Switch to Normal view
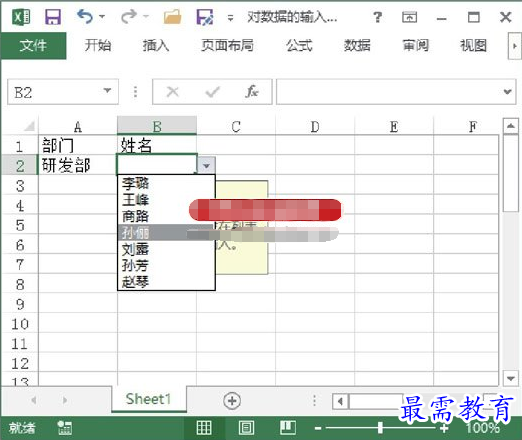 pyautogui.click(x=204, y=428)
